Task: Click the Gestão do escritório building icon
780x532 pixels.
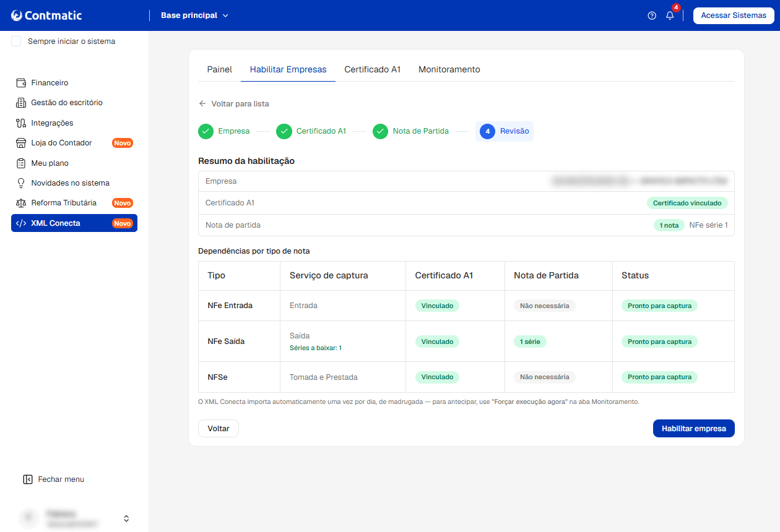Action: coord(20,103)
